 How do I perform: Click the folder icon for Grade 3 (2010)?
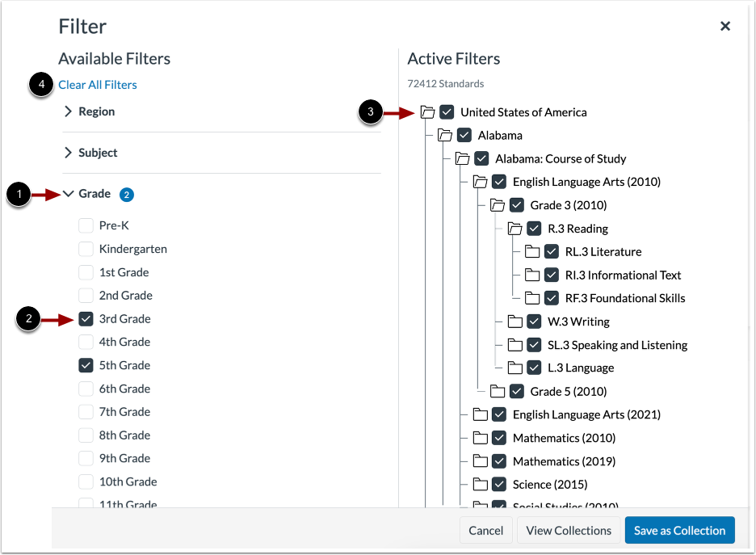click(499, 205)
